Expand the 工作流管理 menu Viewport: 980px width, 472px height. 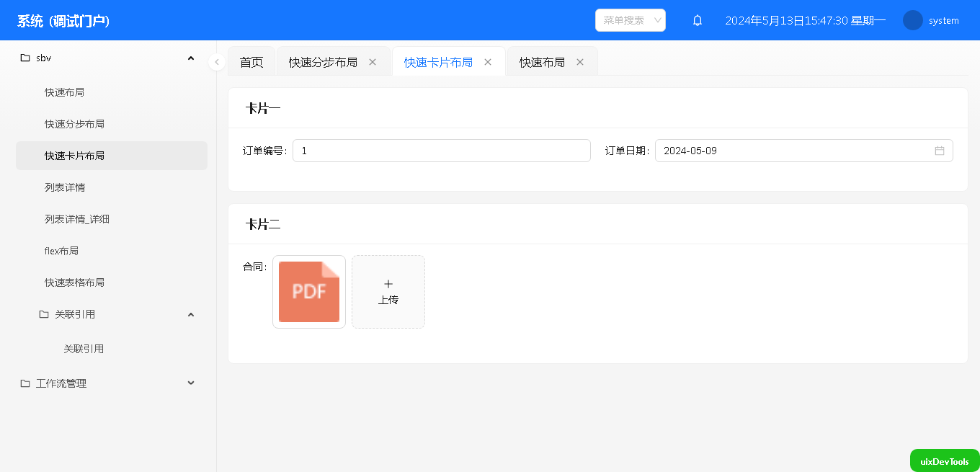pos(191,383)
